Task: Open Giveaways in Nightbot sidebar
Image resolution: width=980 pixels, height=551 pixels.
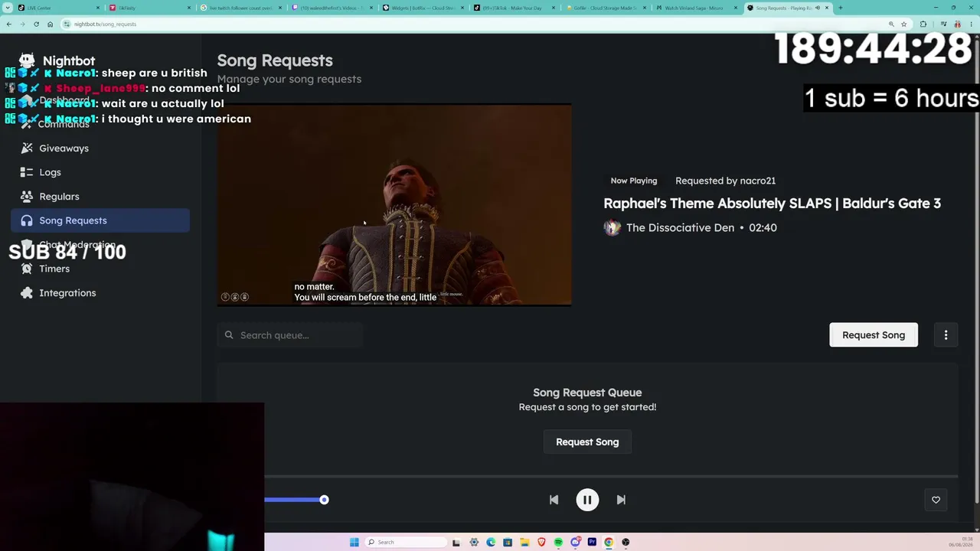Action: point(100,148)
